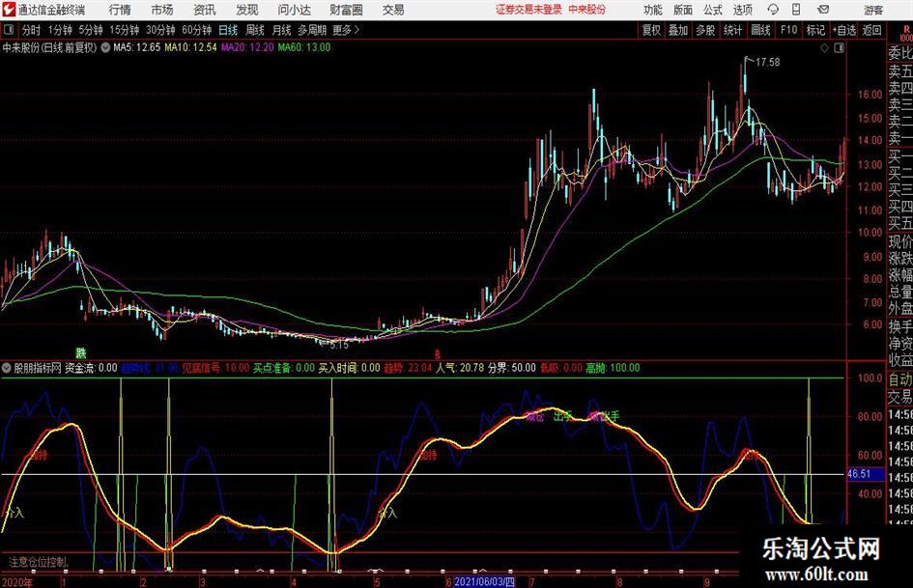Click the 人气: 20.78 indicator value
The height and width of the screenshot is (588, 913).
(460, 368)
